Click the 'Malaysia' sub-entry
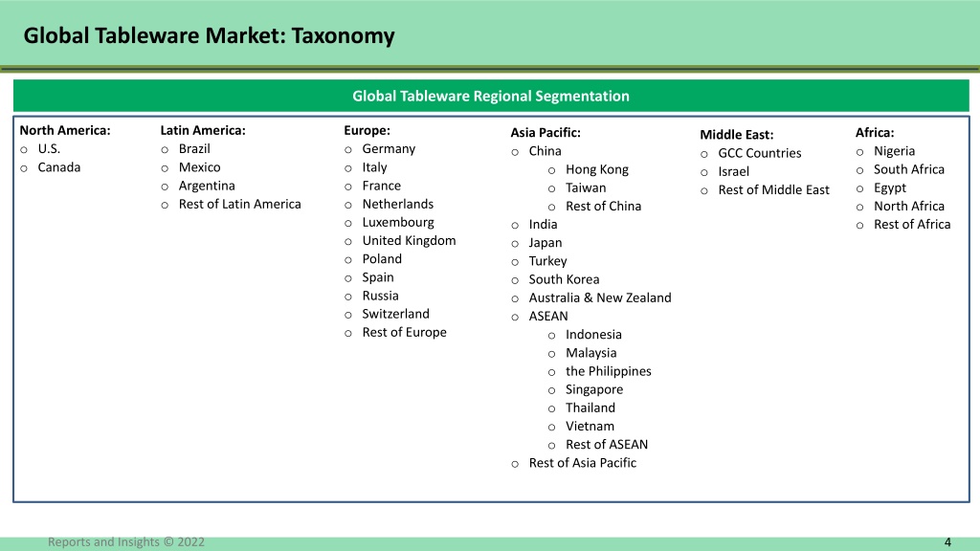Viewport: 980px width, 551px height. pos(590,353)
